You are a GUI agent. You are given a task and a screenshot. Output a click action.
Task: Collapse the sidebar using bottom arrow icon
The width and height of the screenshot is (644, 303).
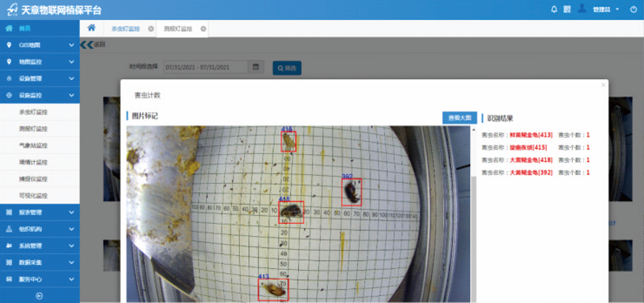point(40,295)
